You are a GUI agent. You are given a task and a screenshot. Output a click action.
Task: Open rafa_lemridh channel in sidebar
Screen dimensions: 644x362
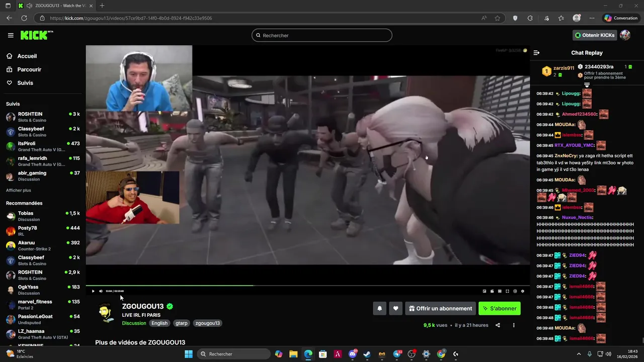tap(43, 161)
